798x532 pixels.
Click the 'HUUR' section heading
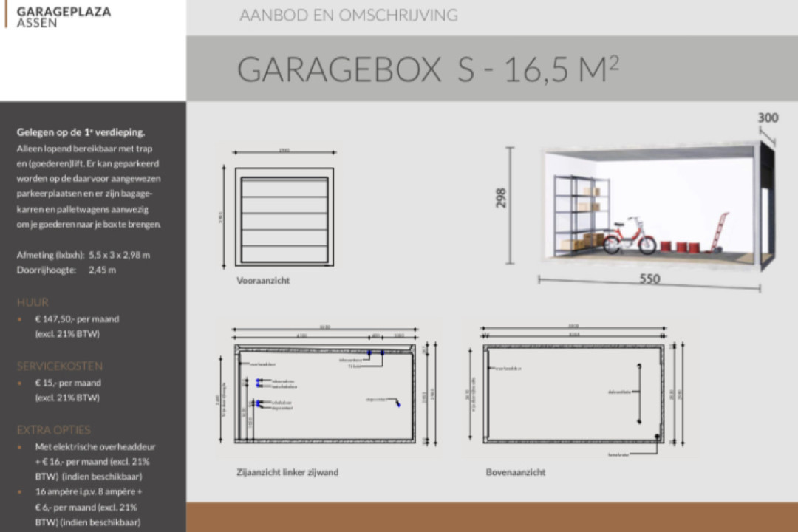(x=33, y=302)
